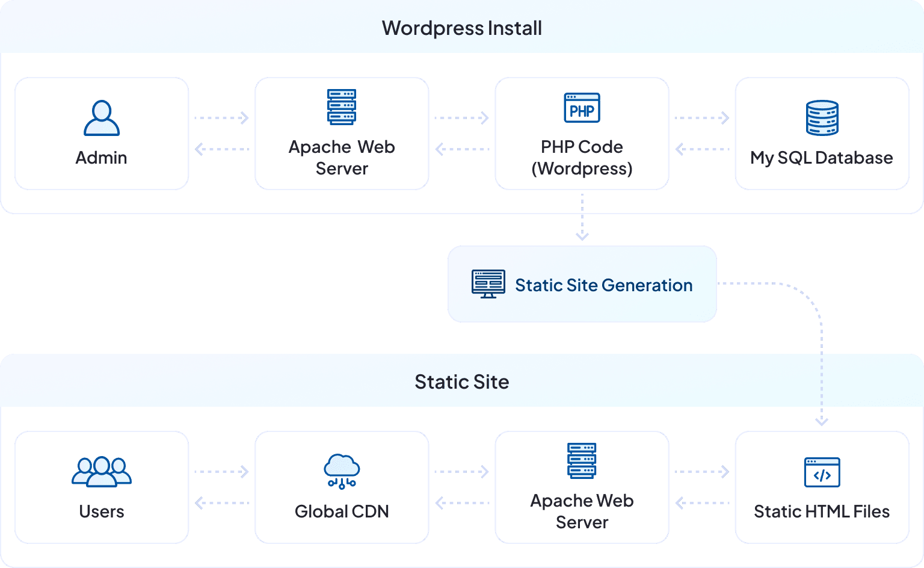Click the left arrow from Global CDN to Users
Image resolution: width=924 pixels, height=568 pixels.
pyautogui.click(x=221, y=503)
